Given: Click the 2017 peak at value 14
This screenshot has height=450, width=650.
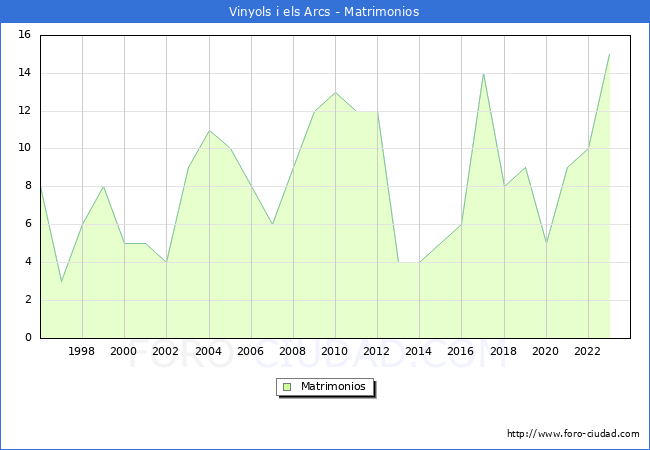Looking at the screenshot, I should coord(483,73).
